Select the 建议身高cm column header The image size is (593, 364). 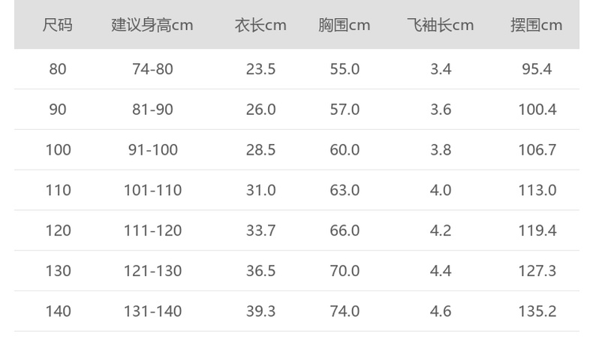pyautogui.click(x=152, y=25)
